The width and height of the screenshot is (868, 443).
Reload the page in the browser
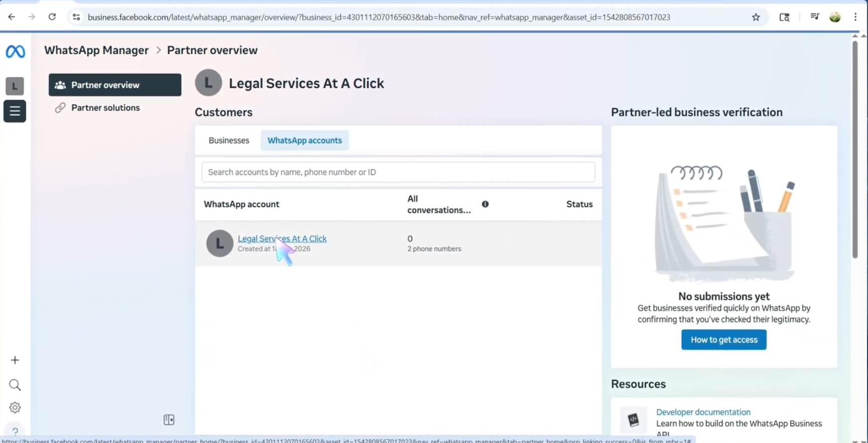pos(52,17)
